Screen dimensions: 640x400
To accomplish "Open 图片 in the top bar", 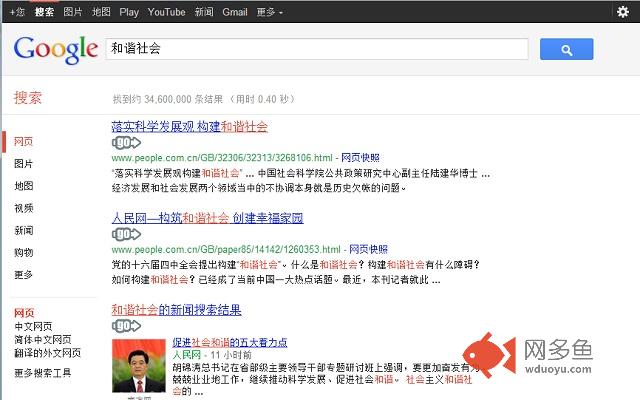I will click(73, 12).
